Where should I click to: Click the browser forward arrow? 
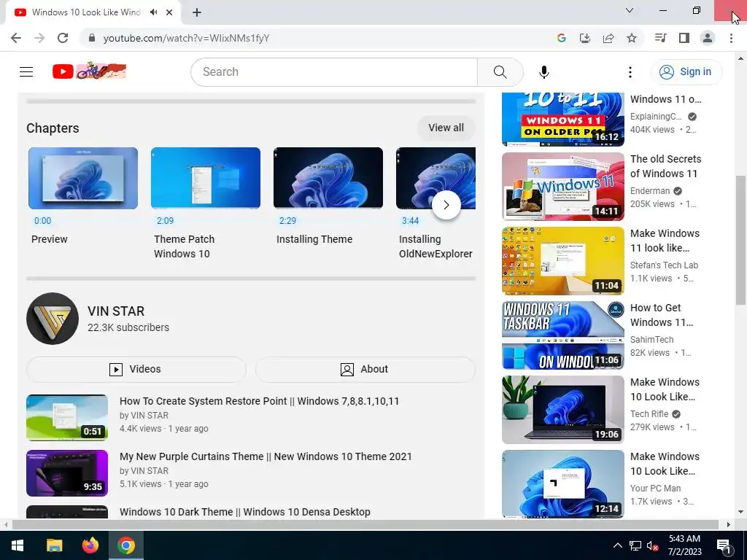(39, 38)
